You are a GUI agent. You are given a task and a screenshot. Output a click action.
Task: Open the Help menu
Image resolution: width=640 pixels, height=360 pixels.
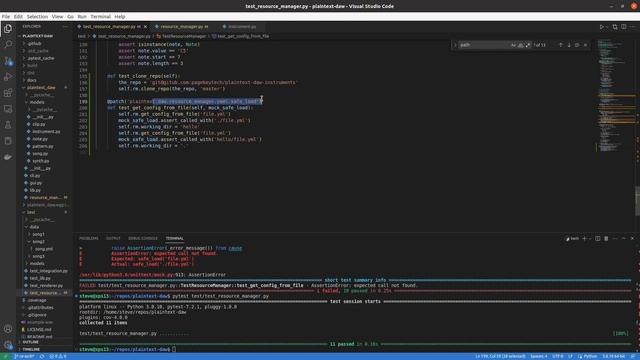[x=120, y=17]
